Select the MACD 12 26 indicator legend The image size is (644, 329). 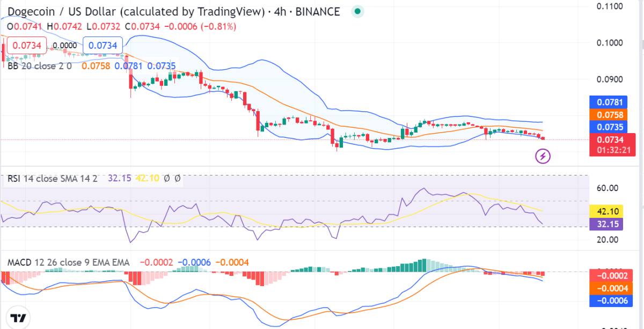(69, 262)
